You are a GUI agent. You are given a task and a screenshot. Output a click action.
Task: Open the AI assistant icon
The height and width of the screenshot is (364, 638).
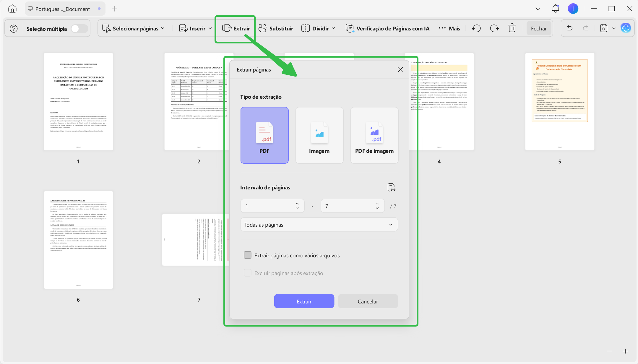click(x=626, y=28)
